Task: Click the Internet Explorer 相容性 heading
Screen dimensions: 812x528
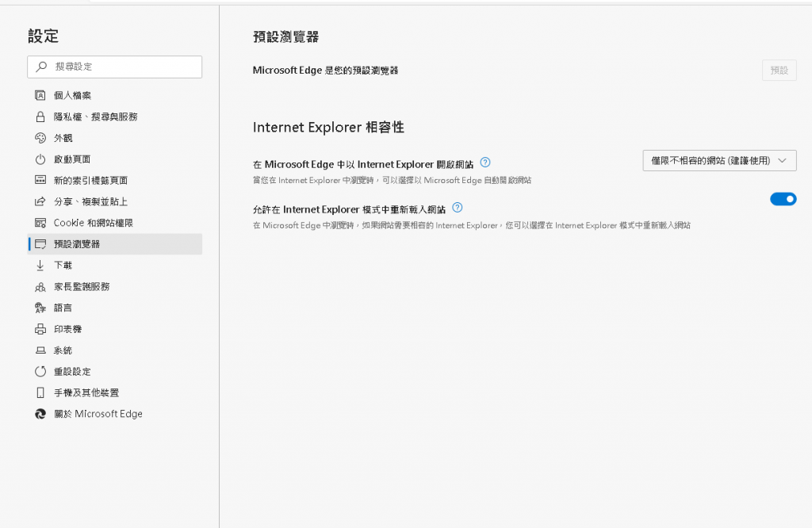Action: (328, 127)
